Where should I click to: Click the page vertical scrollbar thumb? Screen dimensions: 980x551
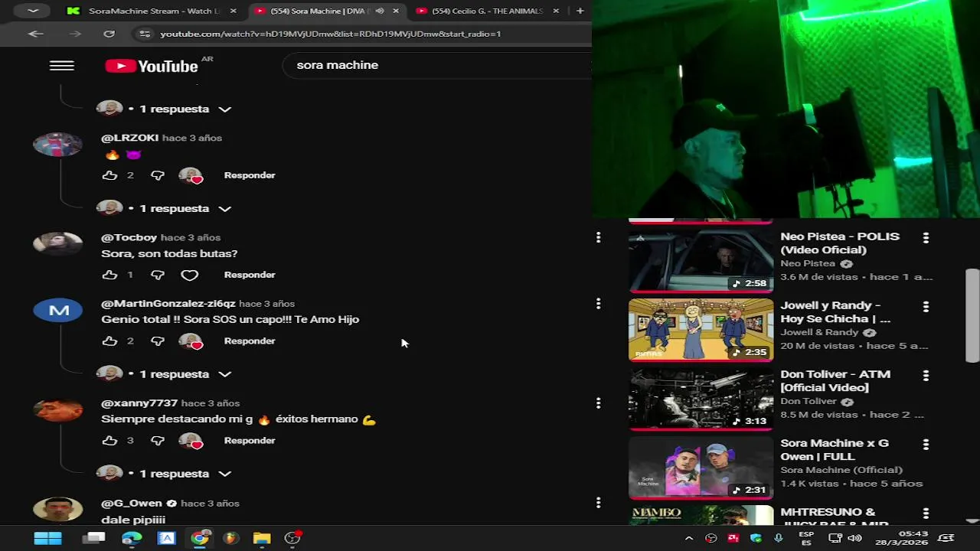click(972, 315)
